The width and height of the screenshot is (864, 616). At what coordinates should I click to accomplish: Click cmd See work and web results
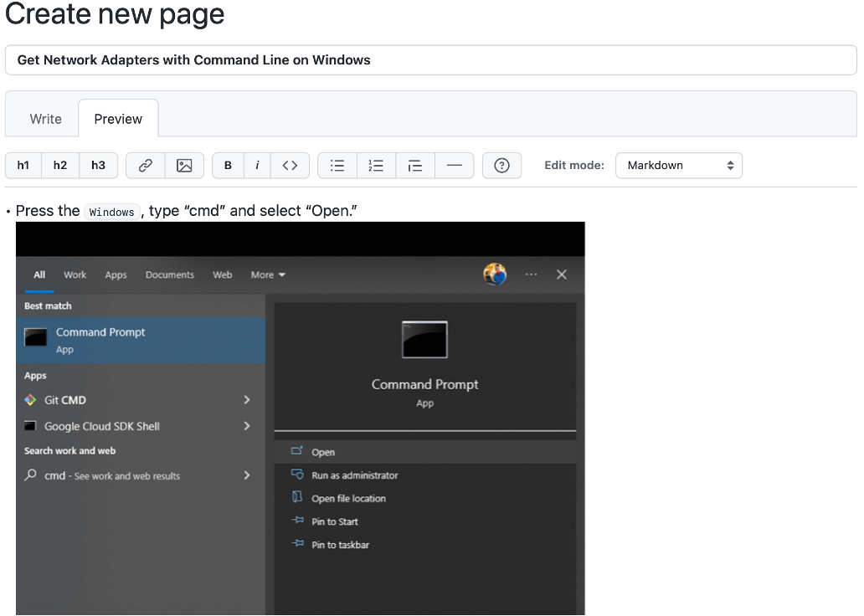112,475
